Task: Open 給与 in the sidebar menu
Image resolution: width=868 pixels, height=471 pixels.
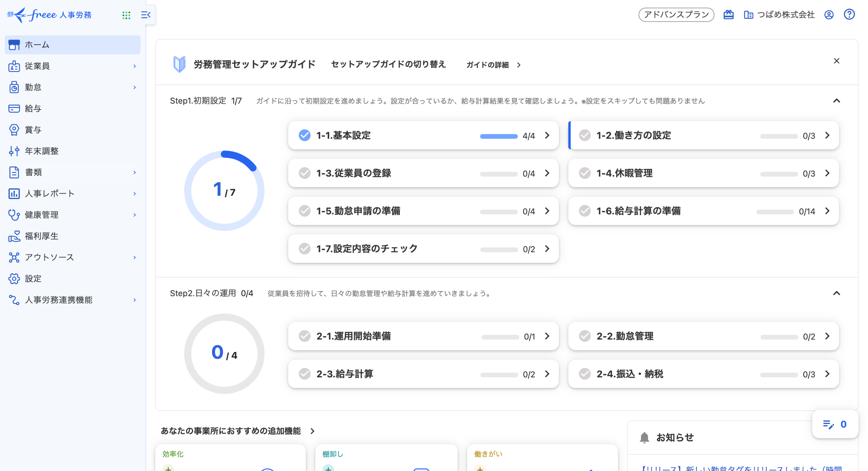Action: coord(33,109)
